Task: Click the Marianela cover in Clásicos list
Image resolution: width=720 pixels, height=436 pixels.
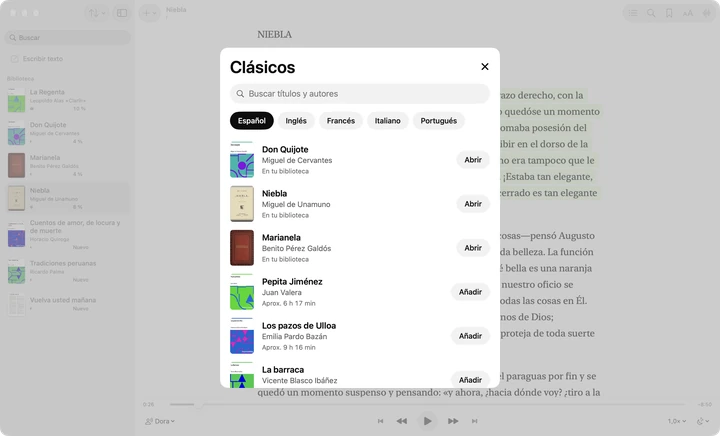Action: pos(242,248)
